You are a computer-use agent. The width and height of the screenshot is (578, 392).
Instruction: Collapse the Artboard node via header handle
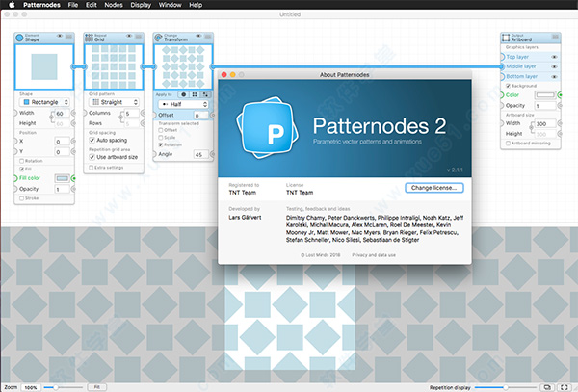click(555, 36)
